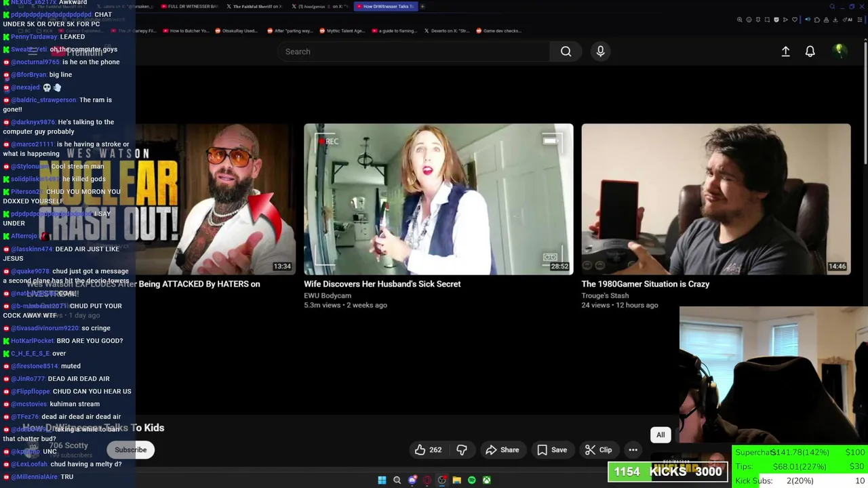The height and width of the screenshot is (488, 868).
Task: Select the 'How DrWitnesser Talks To' tab
Action: coord(386,6)
